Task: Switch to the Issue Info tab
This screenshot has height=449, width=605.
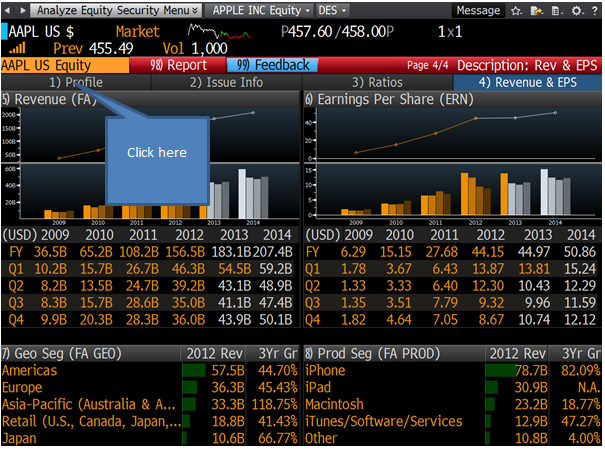Action: [x=226, y=82]
